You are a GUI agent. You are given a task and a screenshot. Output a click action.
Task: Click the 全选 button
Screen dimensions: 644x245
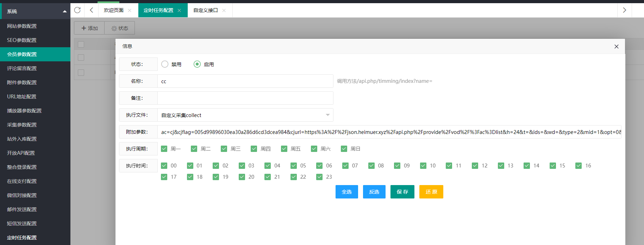click(x=346, y=192)
